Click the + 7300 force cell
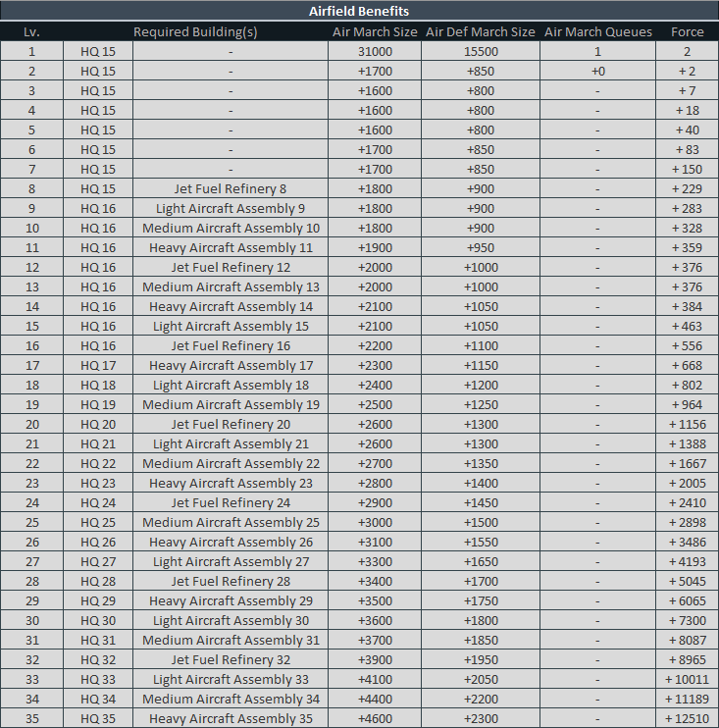 coord(687,620)
